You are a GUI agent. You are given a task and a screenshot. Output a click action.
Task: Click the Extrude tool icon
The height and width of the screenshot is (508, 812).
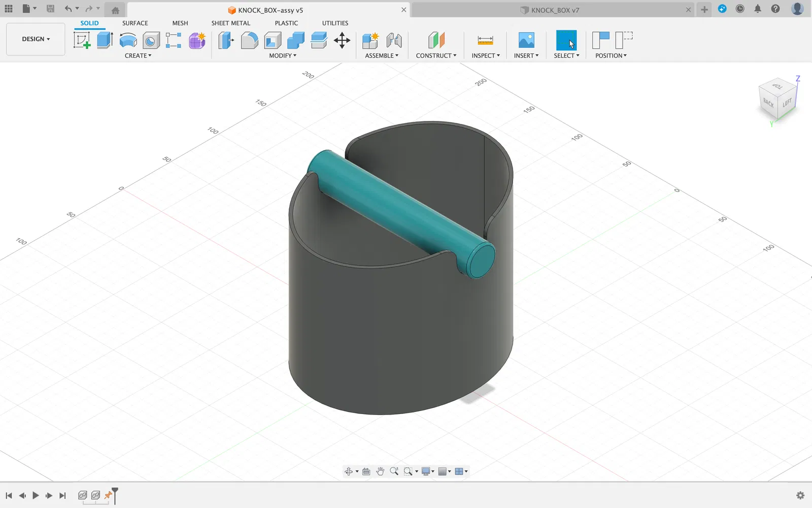point(105,40)
